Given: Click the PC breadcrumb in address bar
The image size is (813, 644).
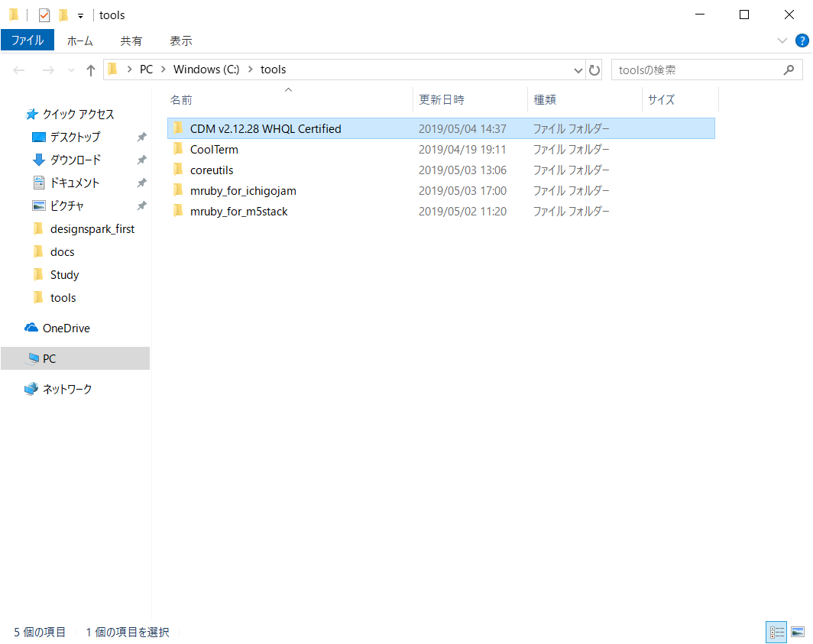Looking at the screenshot, I should pyautogui.click(x=146, y=70).
